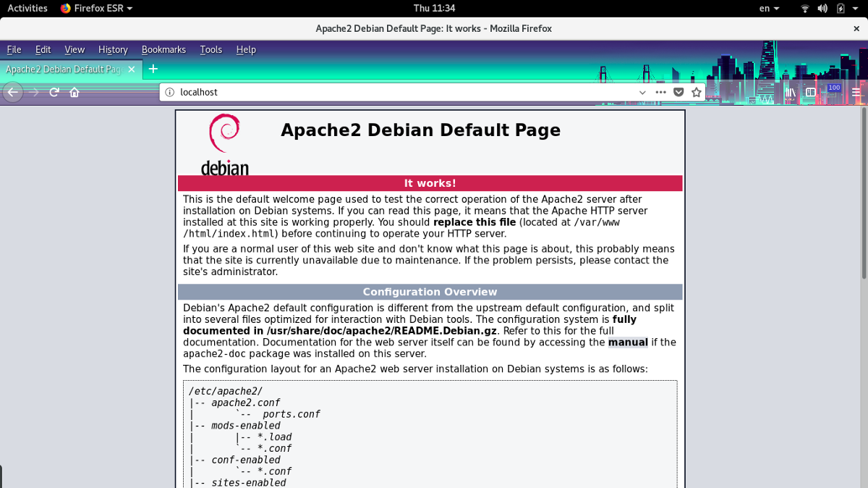Click /etc/apache2/ in the tree

pyautogui.click(x=226, y=391)
